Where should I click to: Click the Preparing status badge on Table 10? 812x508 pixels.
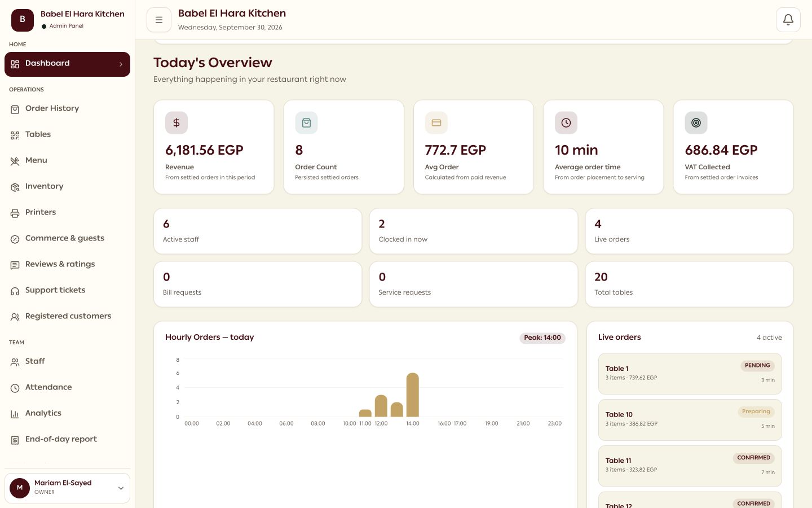pyautogui.click(x=756, y=412)
